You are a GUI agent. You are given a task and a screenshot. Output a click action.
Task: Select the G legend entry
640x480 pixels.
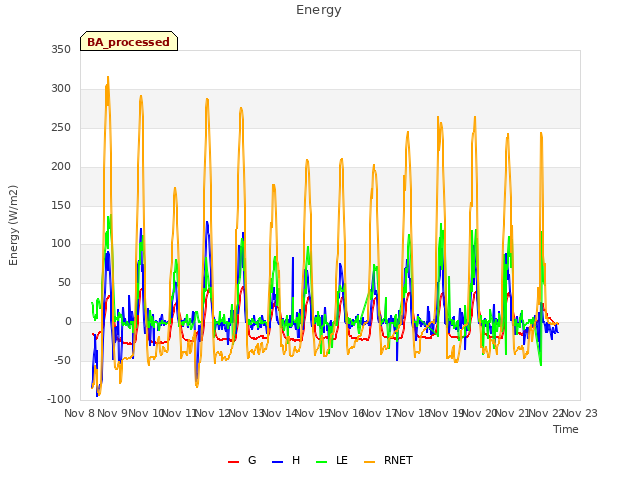coord(242,460)
